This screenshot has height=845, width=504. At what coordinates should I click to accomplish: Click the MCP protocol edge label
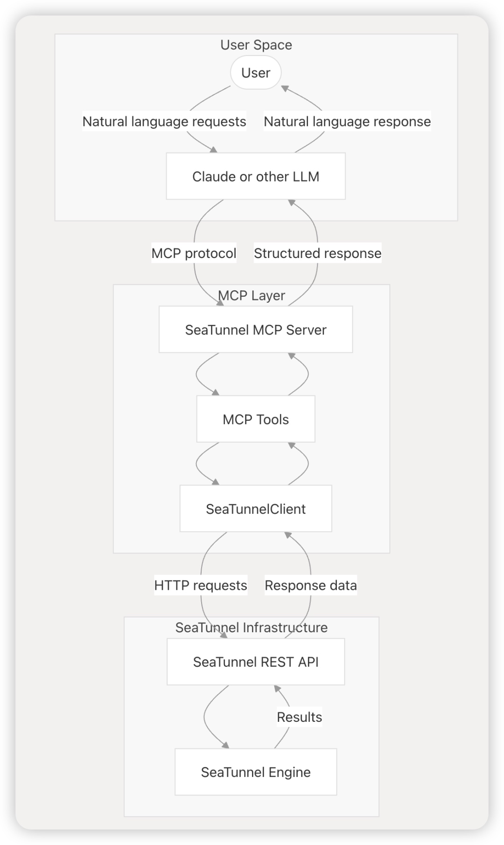pyautogui.click(x=194, y=253)
